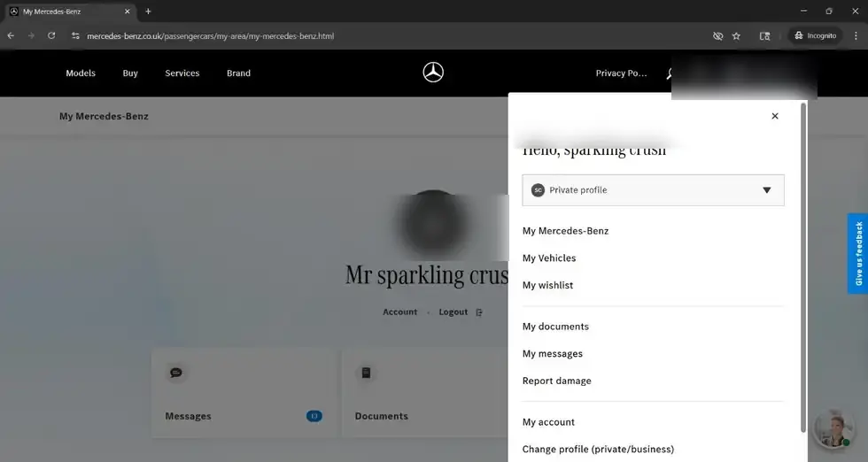Go forward in browser

[31, 35]
